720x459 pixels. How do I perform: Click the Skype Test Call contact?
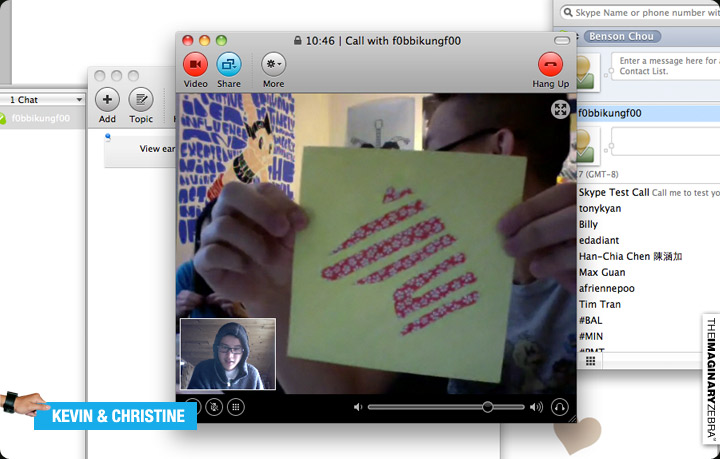click(613, 192)
